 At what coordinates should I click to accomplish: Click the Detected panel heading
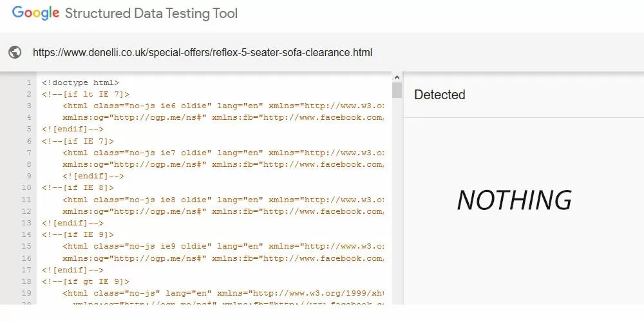tap(439, 95)
